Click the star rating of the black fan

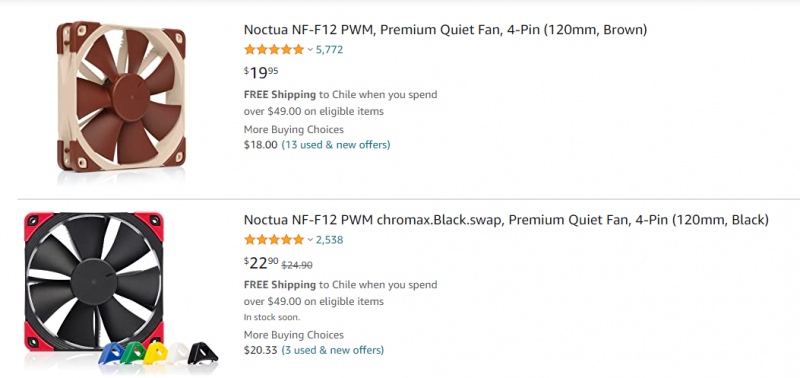274,239
